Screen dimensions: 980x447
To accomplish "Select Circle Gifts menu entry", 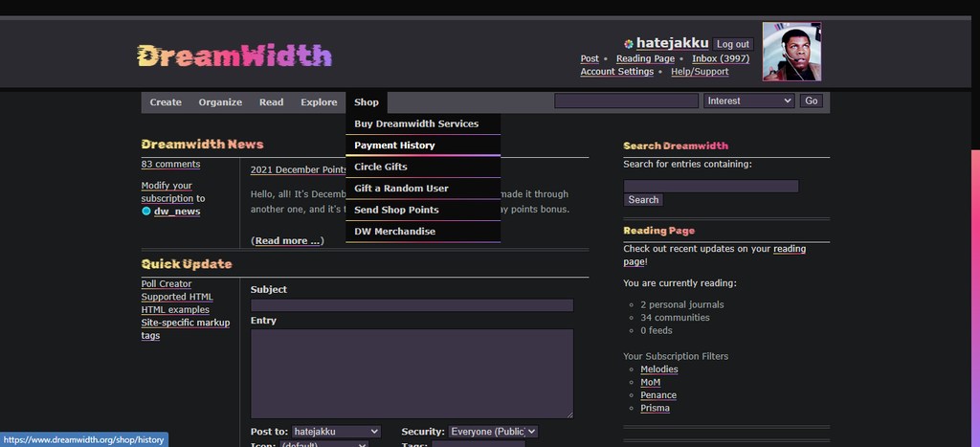I will 423,167.
